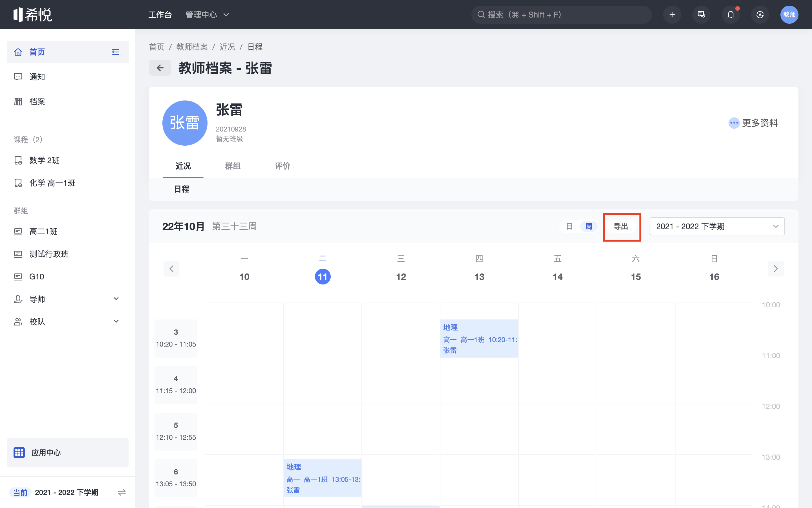812x508 pixels.
Task: Open 更多资料 details
Action: coord(753,123)
